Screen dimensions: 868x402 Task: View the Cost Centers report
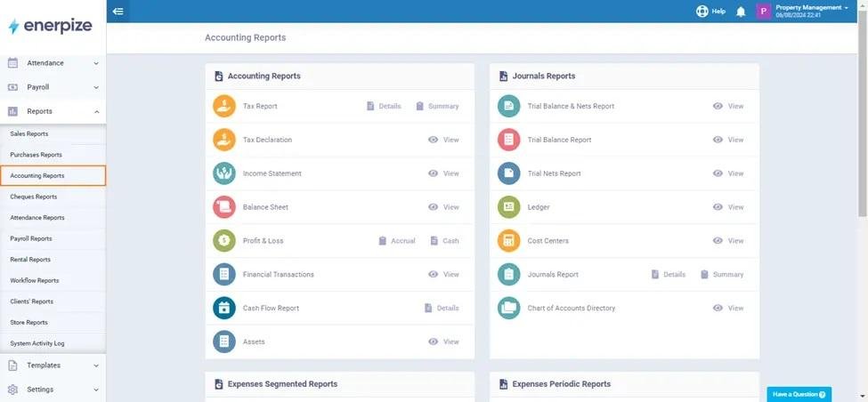click(728, 241)
